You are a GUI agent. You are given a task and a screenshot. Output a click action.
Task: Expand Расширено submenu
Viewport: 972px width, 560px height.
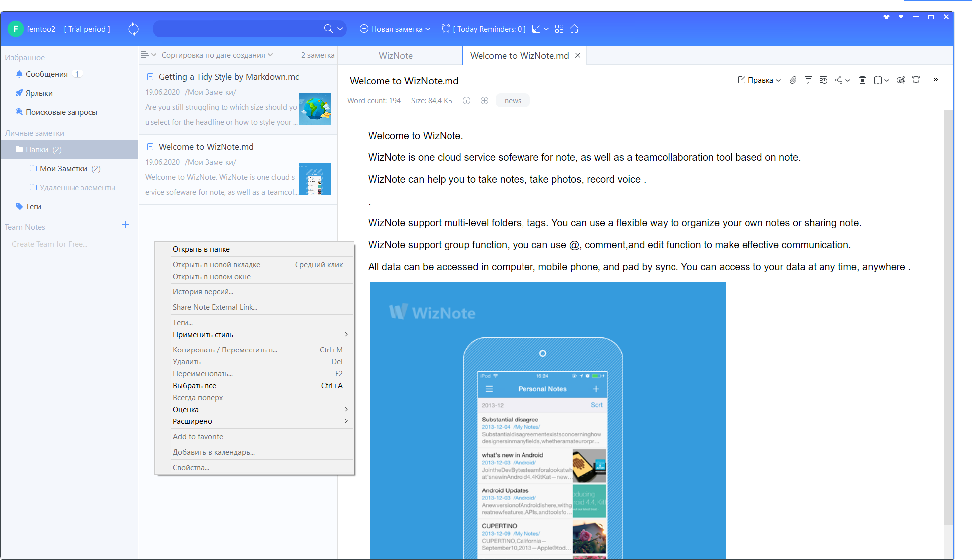(255, 421)
